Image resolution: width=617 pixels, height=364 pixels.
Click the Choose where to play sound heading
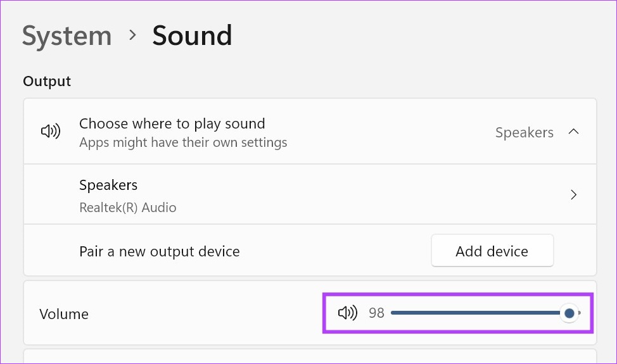coord(172,123)
